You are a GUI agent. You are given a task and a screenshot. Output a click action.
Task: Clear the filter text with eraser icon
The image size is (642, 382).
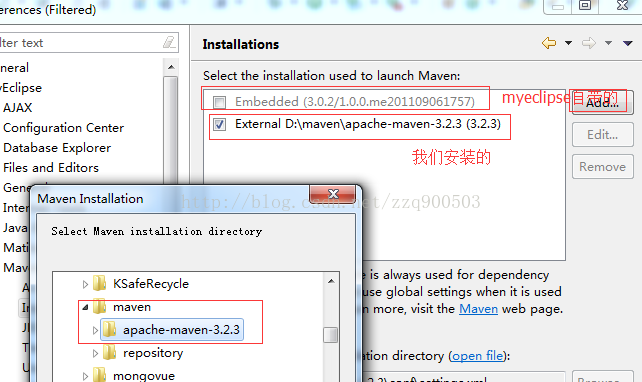[169, 42]
